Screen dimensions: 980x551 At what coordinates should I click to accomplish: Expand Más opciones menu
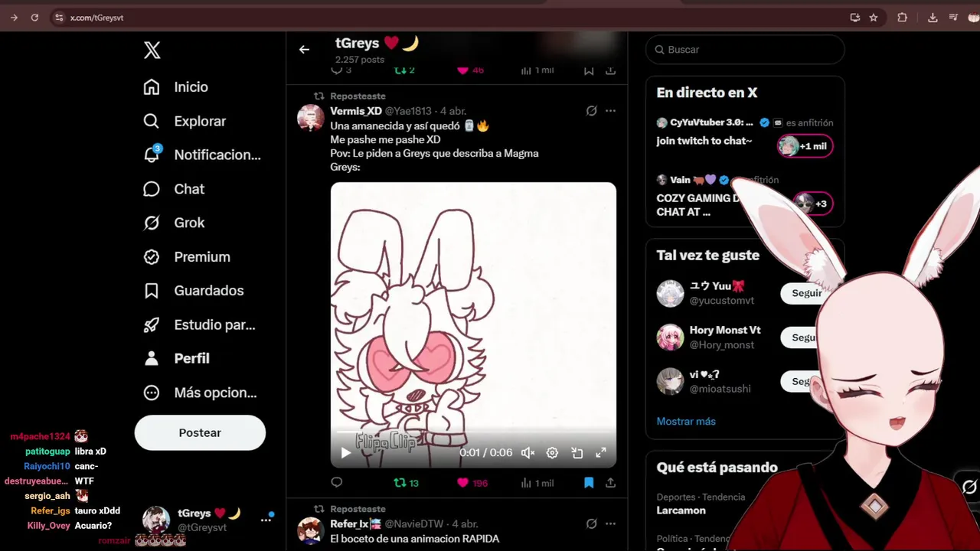coord(200,393)
